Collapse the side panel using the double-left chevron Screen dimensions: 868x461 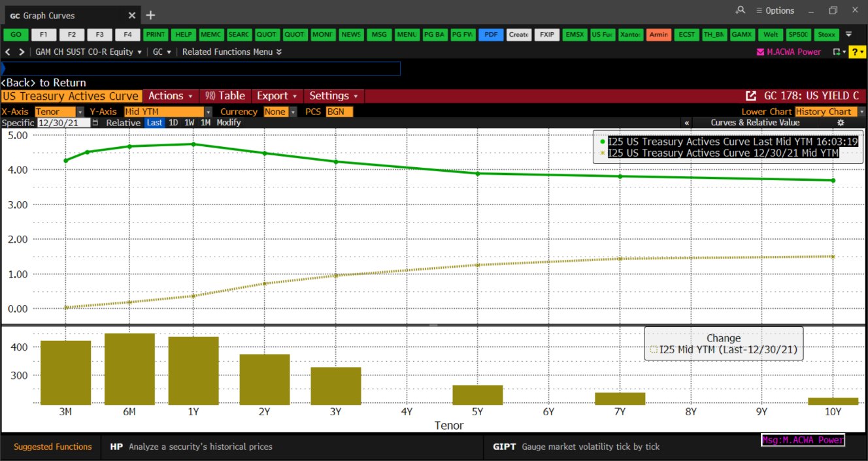coord(687,123)
